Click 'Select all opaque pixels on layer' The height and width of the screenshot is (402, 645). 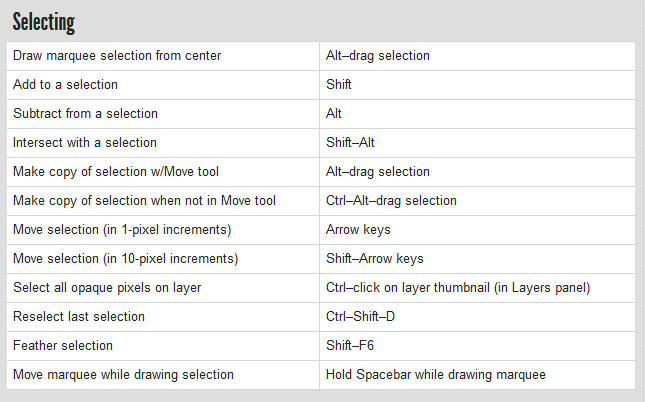pyautogui.click(x=107, y=288)
